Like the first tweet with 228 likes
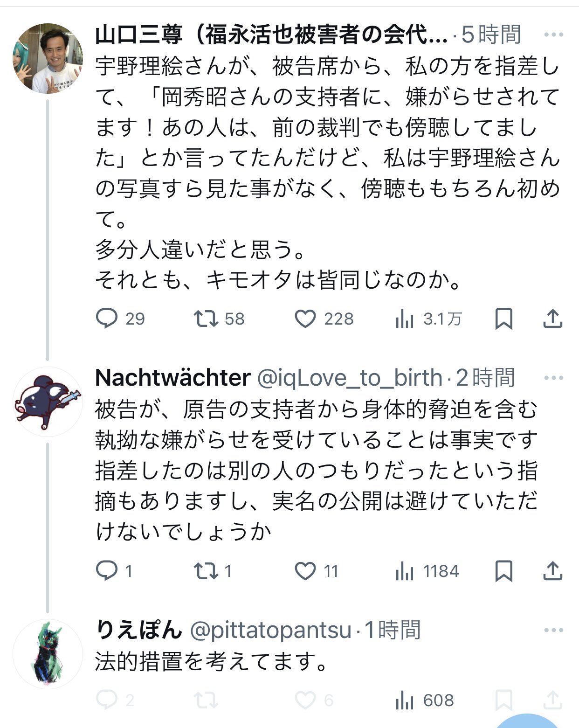This screenshot has height=728, width=579. 305,319
